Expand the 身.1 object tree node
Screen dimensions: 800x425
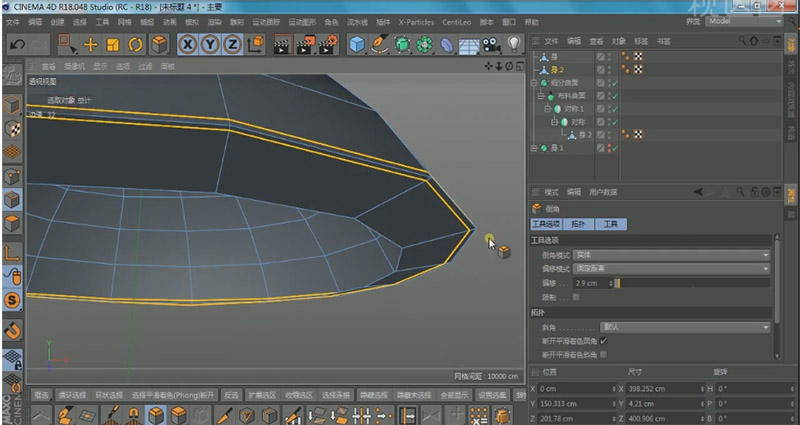point(534,148)
